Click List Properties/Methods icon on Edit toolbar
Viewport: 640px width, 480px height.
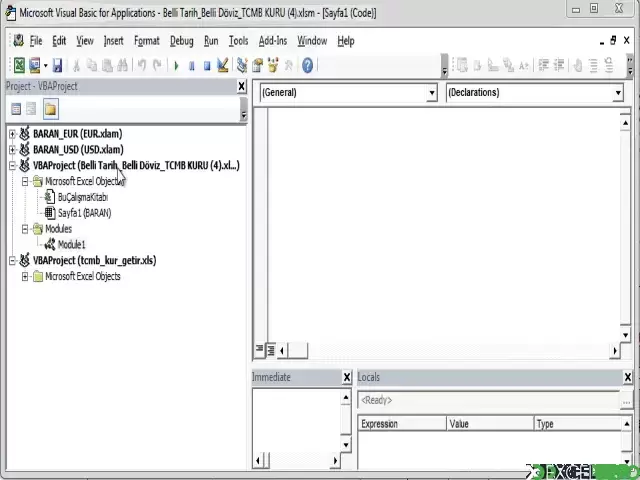click(x=462, y=65)
